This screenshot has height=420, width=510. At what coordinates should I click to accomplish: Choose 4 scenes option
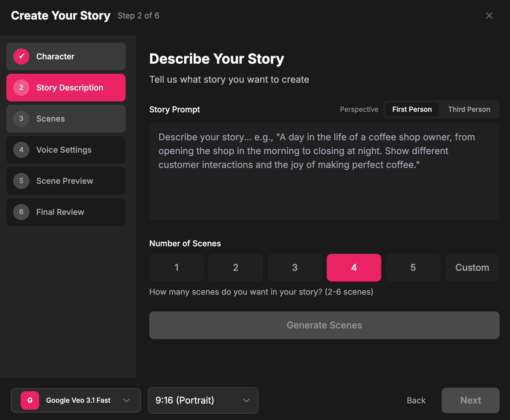[x=354, y=268]
